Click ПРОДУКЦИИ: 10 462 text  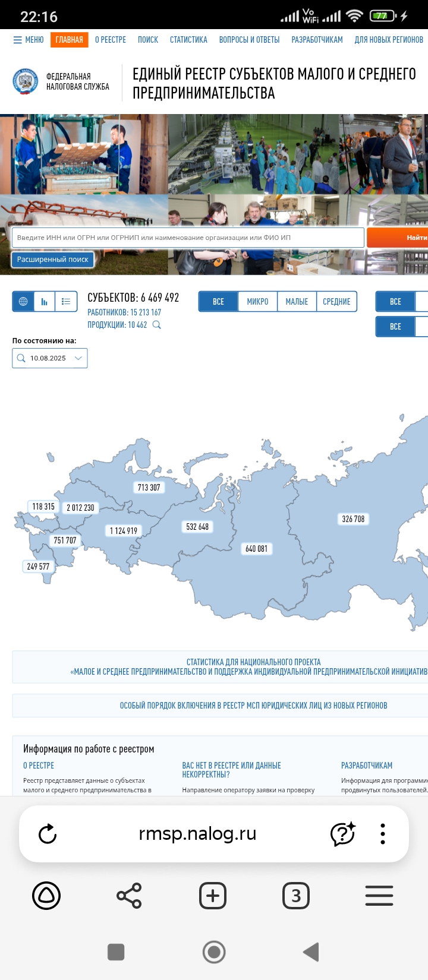(x=117, y=325)
